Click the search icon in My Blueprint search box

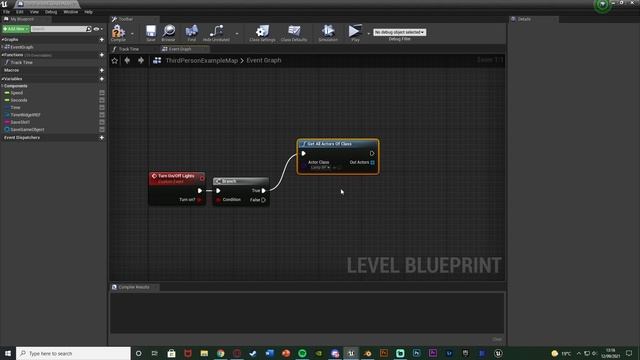point(89,29)
